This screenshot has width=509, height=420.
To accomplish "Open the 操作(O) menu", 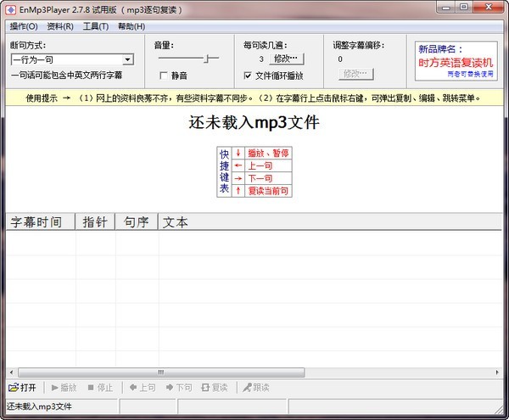I will point(24,26).
